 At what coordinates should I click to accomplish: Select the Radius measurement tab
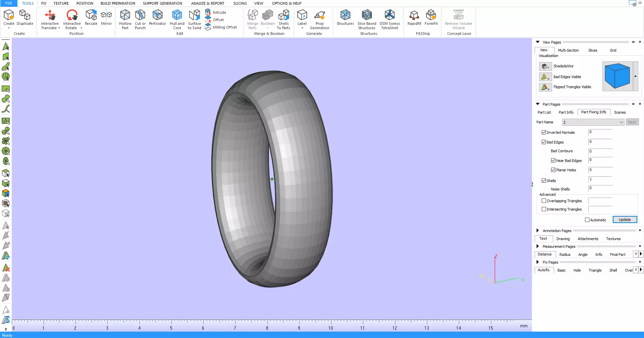pyautogui.click(x=565, y=255)
